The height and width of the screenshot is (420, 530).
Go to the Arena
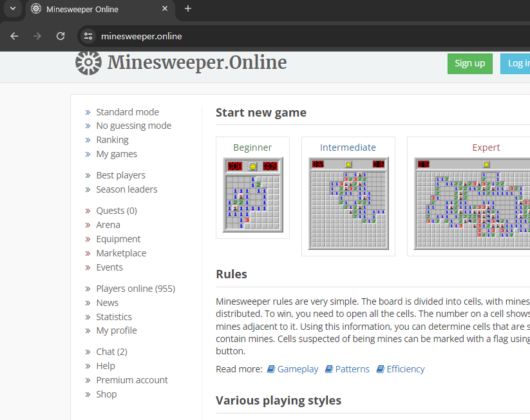pos(108,225)
